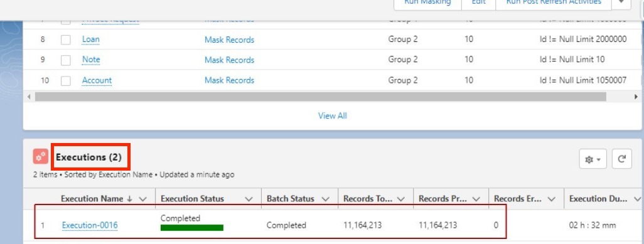The width and height of the screenshot is (644, 244).
Task: Open the Batch Status column dropdown chevron
Action: pos(326,199)
